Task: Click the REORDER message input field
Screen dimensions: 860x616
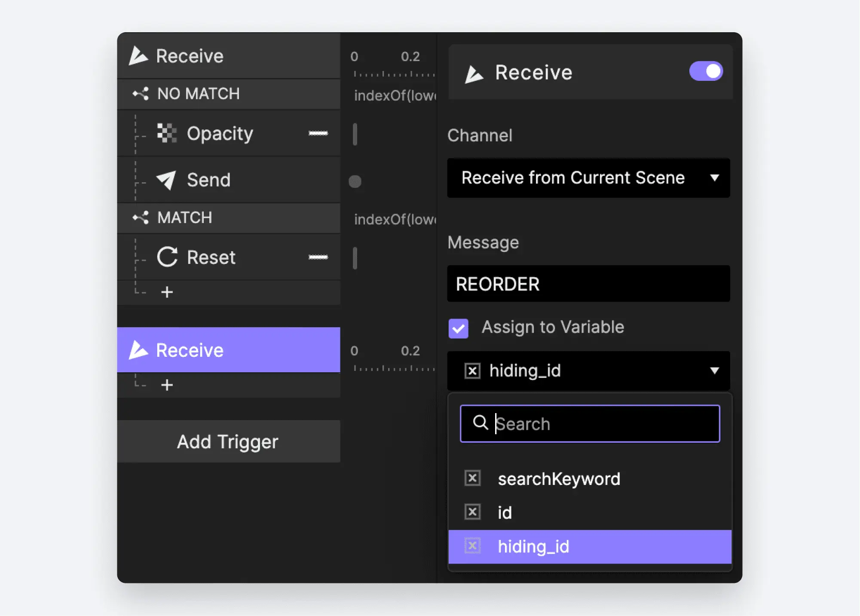Action: click(x=588, y=284)
